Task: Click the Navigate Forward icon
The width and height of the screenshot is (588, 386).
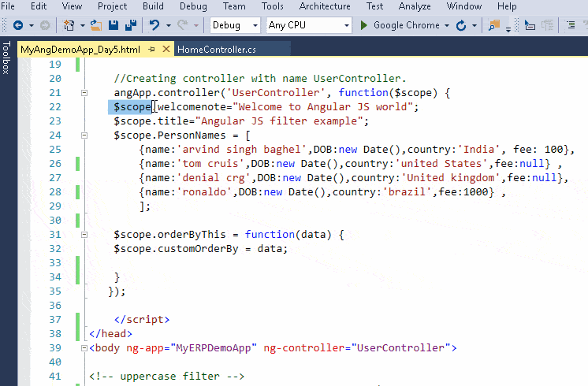Action: [45, 25]
